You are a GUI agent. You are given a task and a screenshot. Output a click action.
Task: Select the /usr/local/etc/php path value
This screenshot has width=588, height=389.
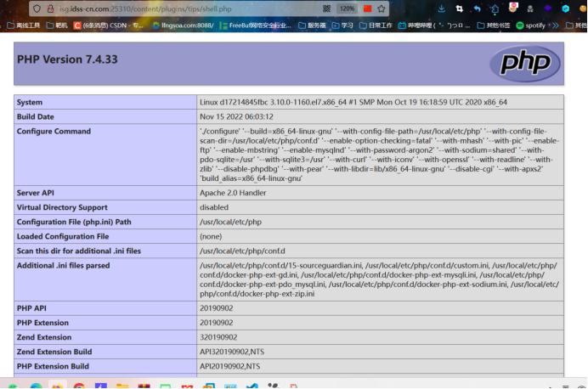click(230, 222)
